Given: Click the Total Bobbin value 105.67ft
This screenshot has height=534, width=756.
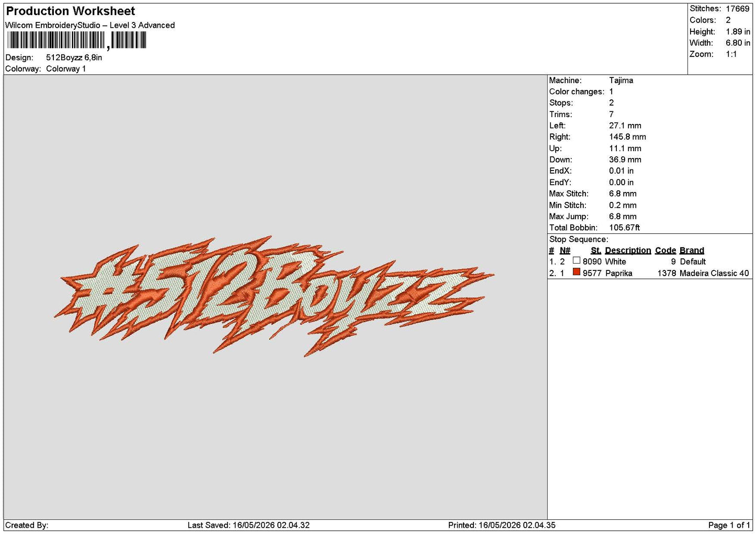Looking at the screenshot, I should coord(624,228).
